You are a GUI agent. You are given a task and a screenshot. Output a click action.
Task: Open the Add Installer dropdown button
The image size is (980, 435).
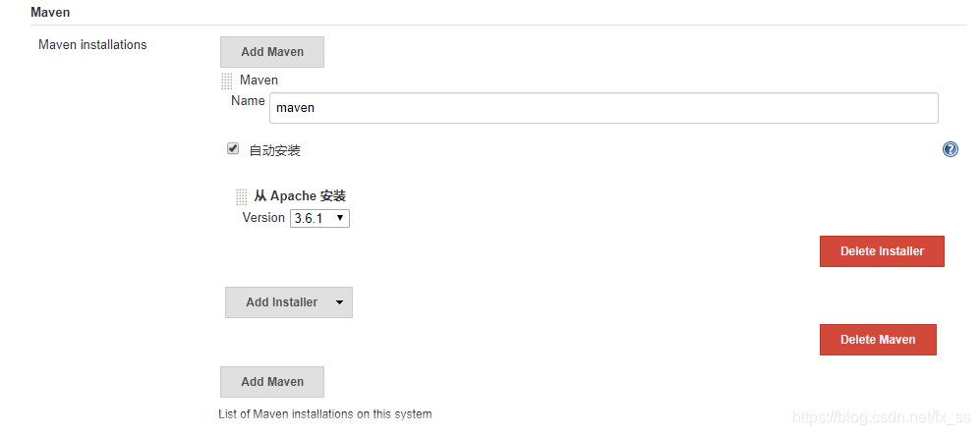289,302
